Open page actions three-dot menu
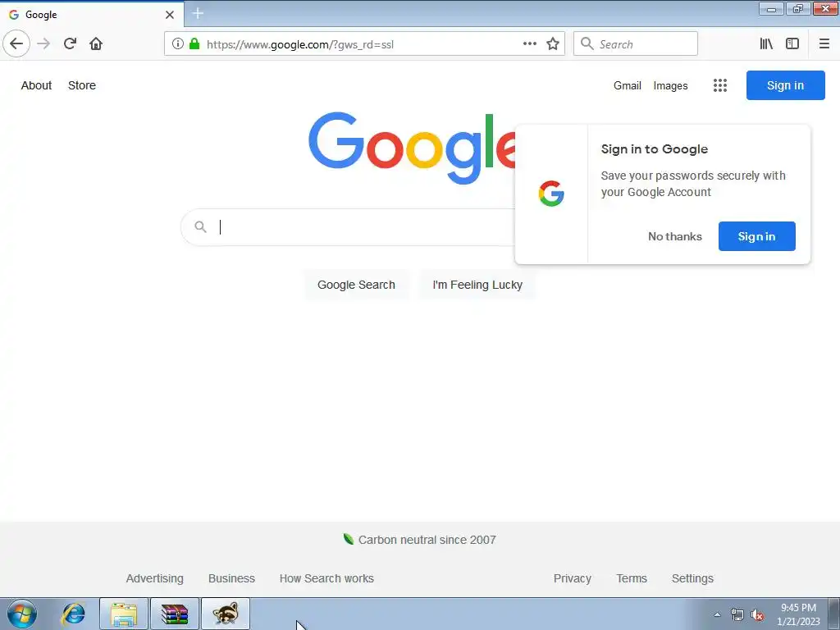840x630 pixels. [x=529, y=44]
